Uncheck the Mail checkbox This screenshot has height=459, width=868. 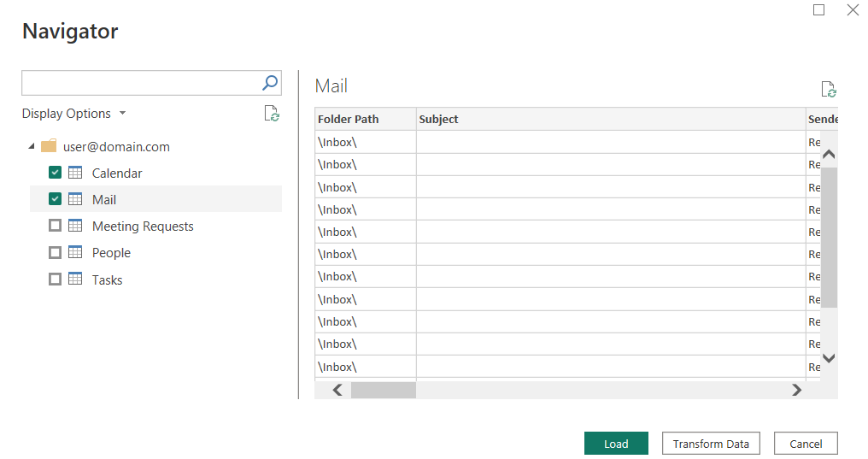click(55, 199)
